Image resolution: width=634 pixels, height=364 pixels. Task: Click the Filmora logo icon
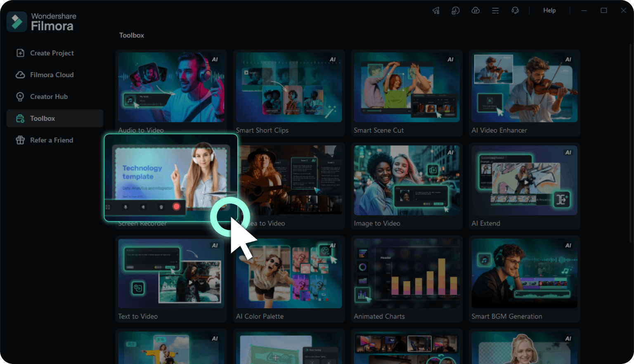[x=17, y=21]
